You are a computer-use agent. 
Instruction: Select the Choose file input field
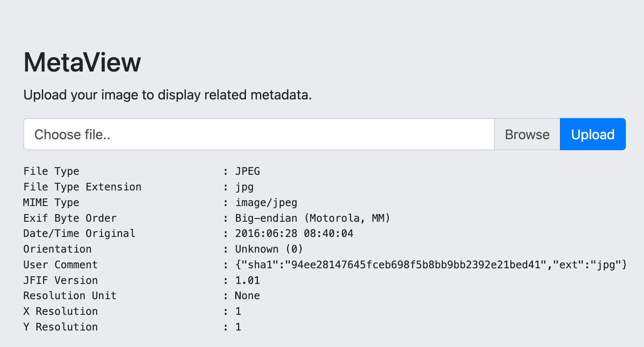(259, 134)
